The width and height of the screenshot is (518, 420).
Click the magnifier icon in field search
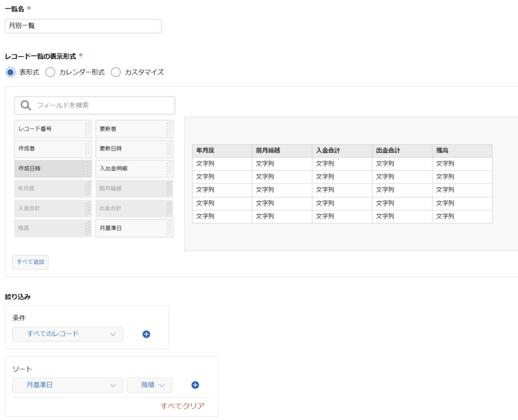click(x=26, y=105)
